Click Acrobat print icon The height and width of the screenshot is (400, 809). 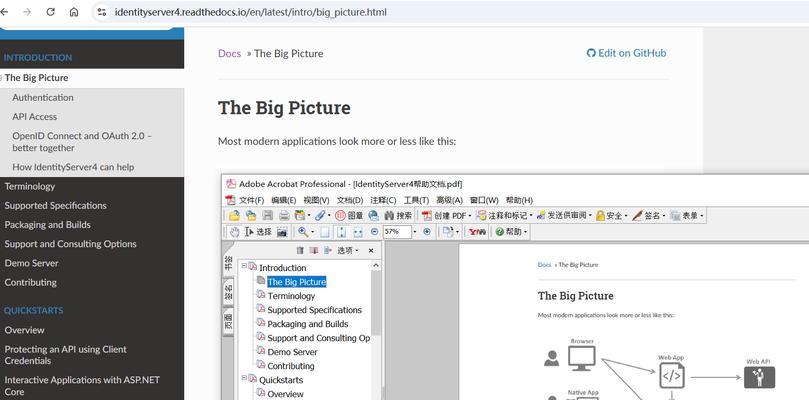pos(284,215)
